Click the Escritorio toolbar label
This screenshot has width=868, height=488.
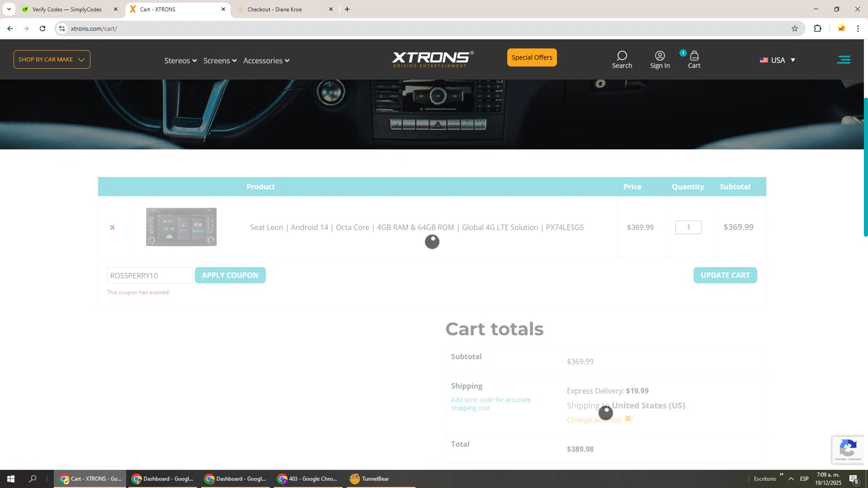tap(765, 479)
